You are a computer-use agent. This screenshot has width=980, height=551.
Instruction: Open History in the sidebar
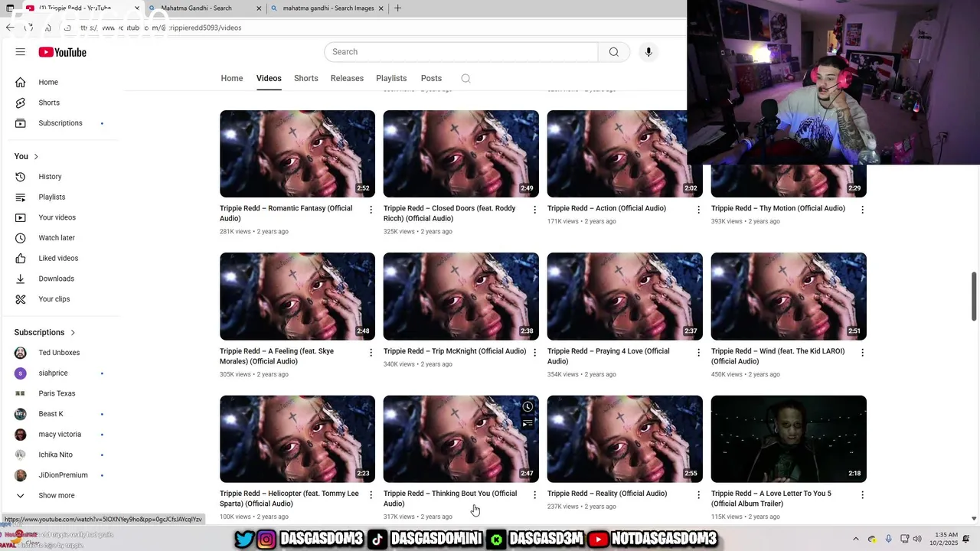(x=61, y=177)
